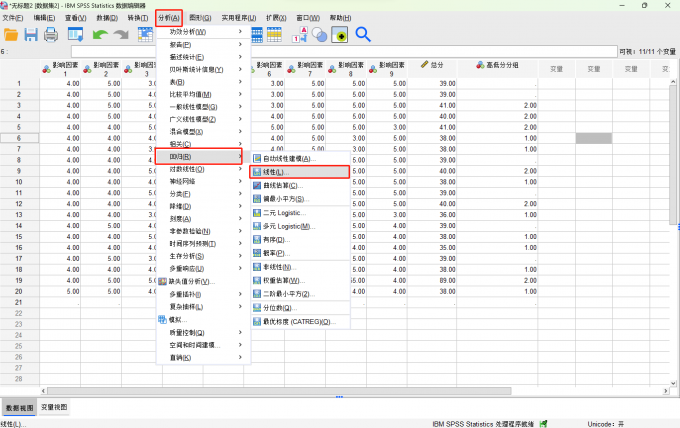Screen dimensions: 680x428
Task: Click the 总分 column header
Action: [432, 68]
